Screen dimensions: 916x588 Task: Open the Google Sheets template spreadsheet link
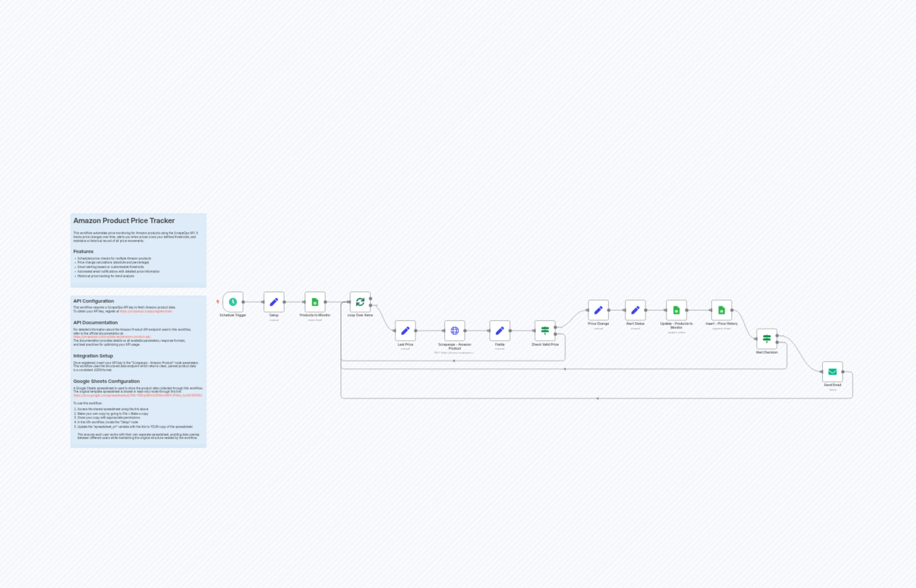pyautogui.click(x=137, y=396)
